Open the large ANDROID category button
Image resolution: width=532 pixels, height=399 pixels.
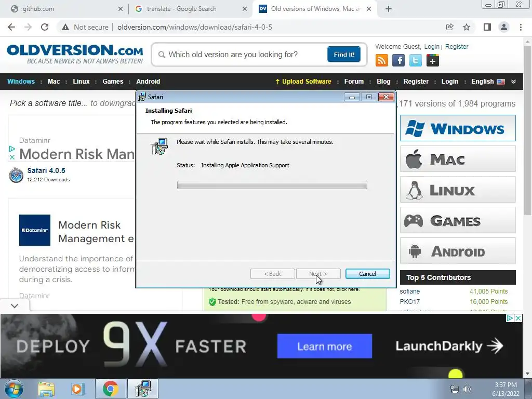tap(458, 251)
